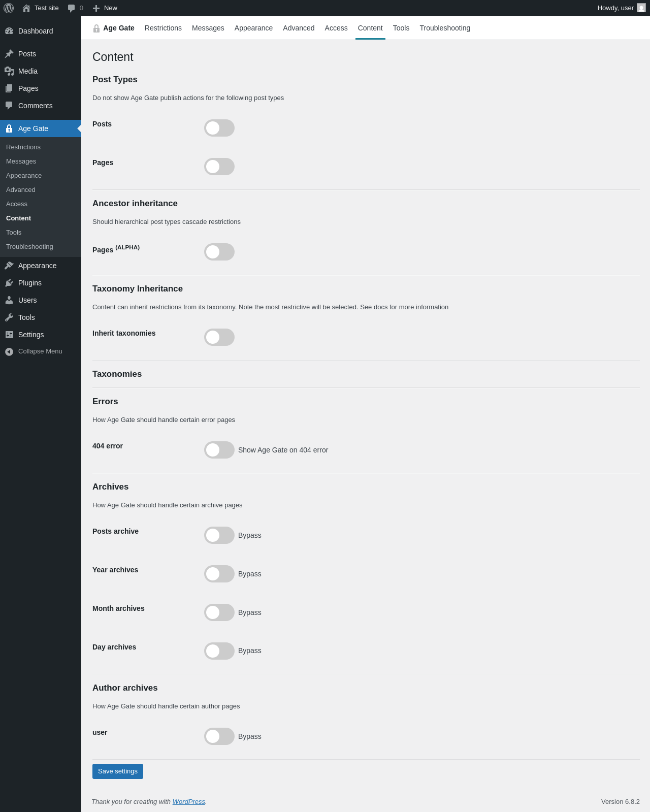Click the lock icon beside Age Gate heading

point(96,28)
